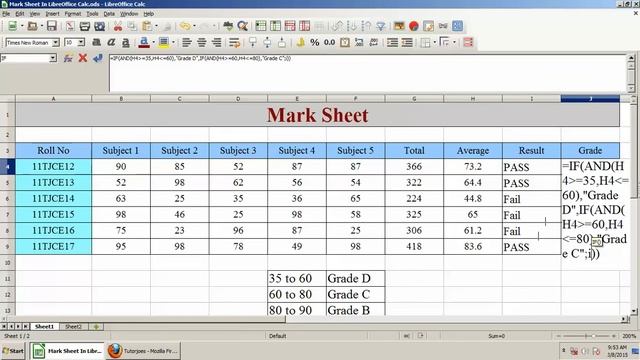This screenshot has width=640, height=360.
Task: Open the Format menu
Action: [73, 13]
